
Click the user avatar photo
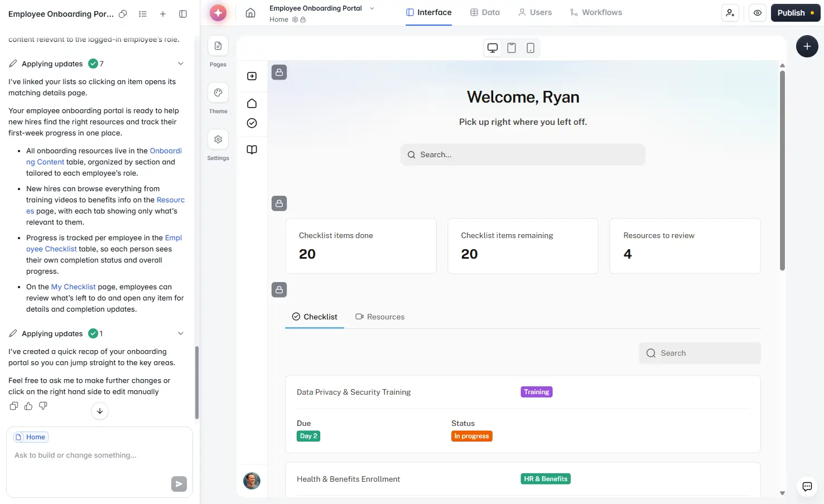click(252, 481)
